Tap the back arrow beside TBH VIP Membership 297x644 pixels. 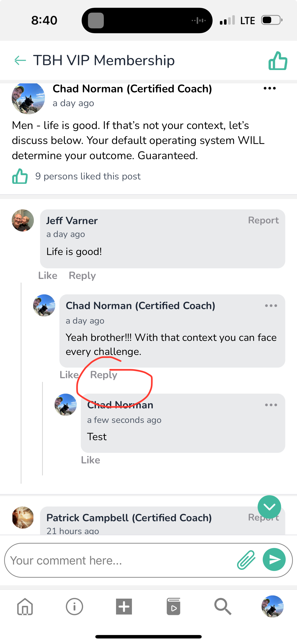(20, 60)
